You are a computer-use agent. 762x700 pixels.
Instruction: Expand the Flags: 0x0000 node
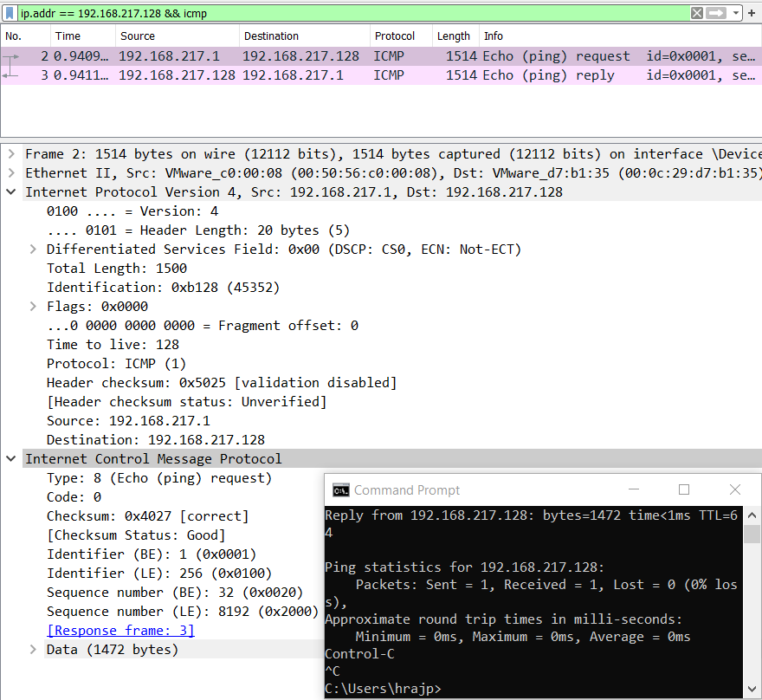(33, 307)
